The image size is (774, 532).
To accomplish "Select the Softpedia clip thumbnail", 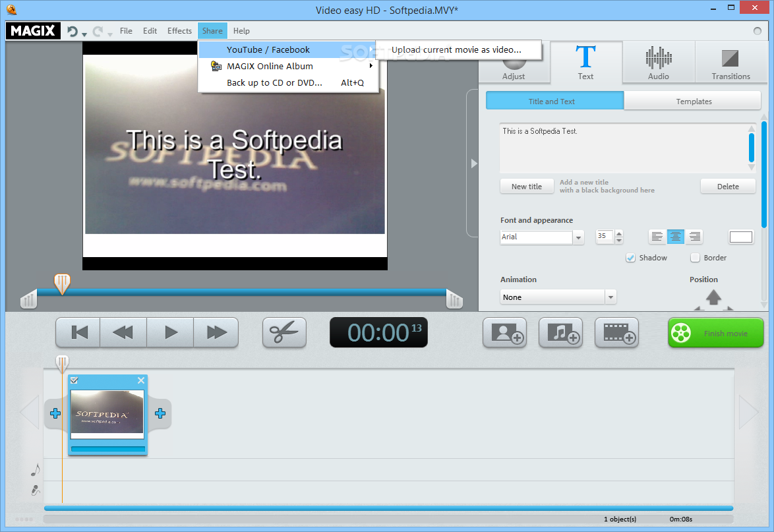I will tap(107, 415).
